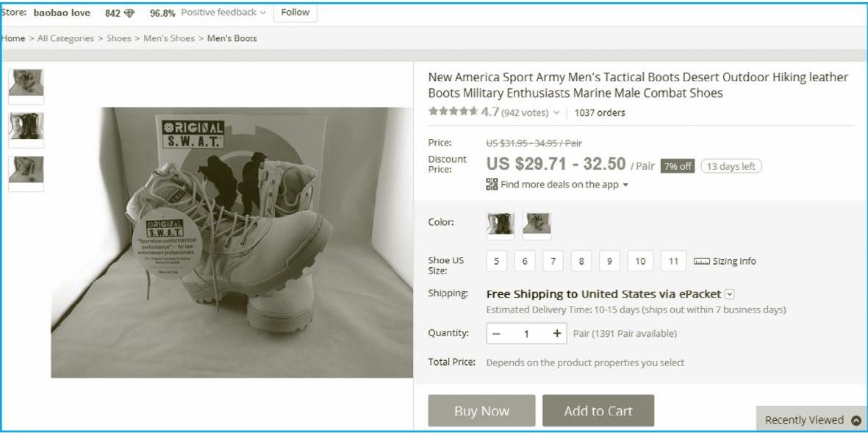Open the shipping method dropdown
This screenshot has width=868, height=439.
tap(730, 294)
